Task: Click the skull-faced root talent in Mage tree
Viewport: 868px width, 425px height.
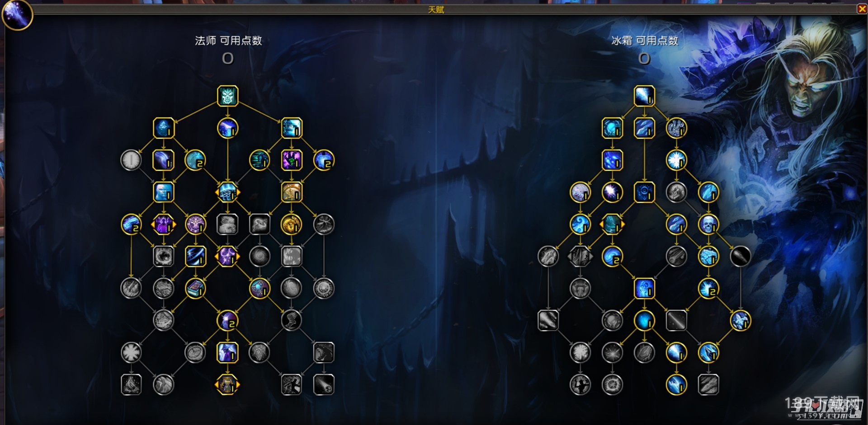Action: pos(227,96)
